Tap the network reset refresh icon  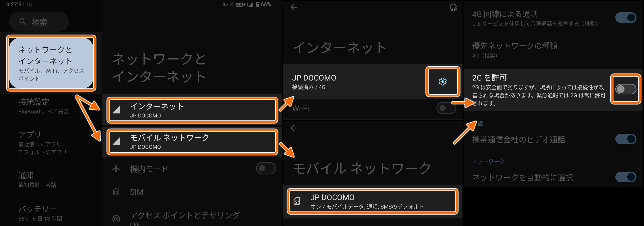coord(453,7)
